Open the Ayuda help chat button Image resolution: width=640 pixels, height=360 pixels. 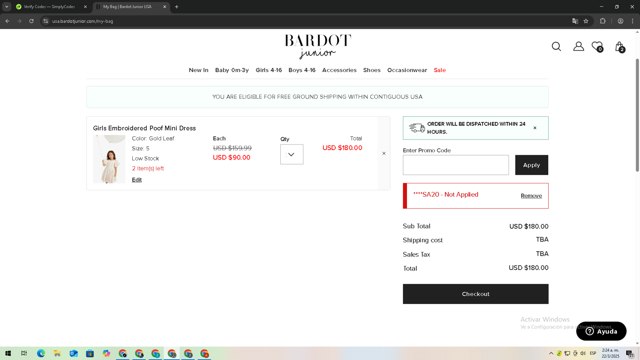tap(601, 331)
